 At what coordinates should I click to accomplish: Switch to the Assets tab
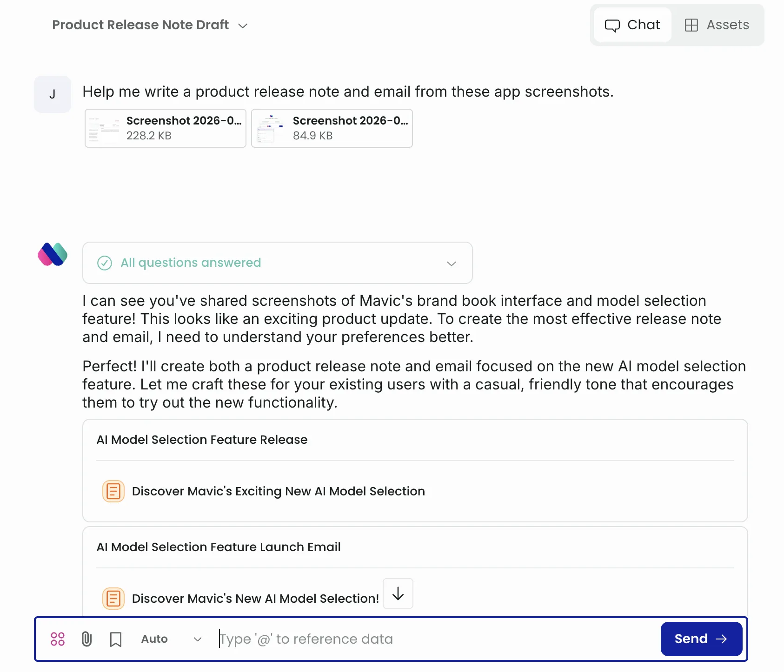coord(717,25)
